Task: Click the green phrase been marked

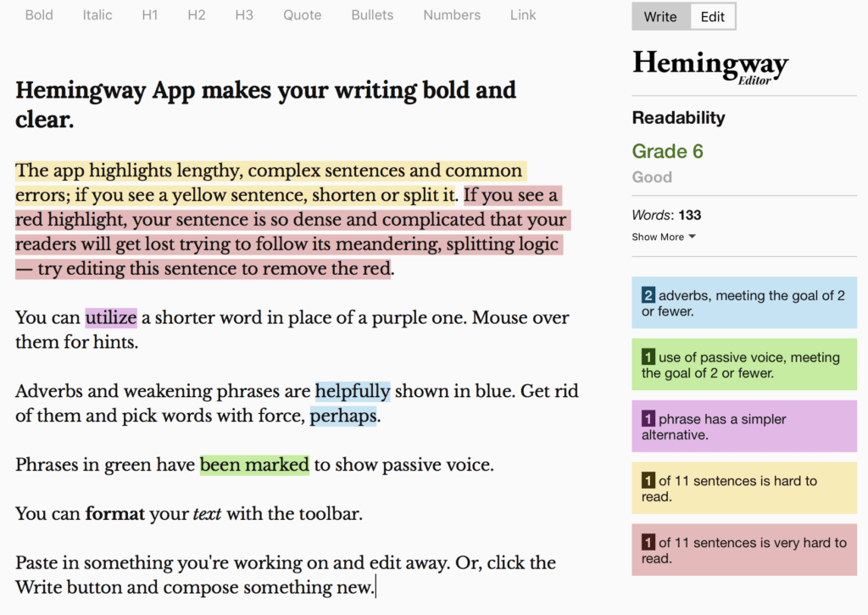Action: pos(254,465)
